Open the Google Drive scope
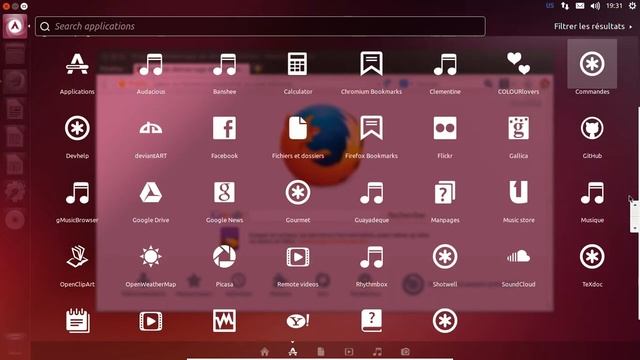 [x=151, y=192]
